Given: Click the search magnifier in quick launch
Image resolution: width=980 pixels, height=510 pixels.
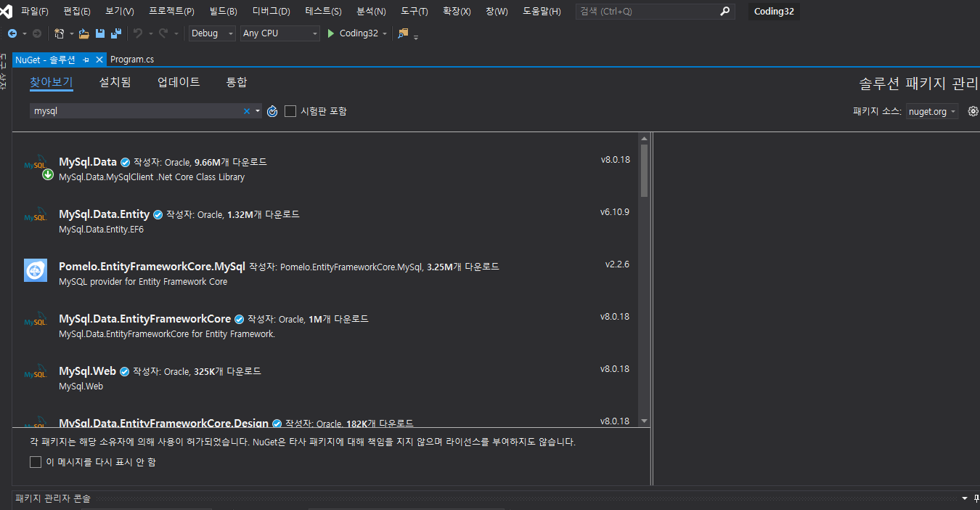Looking at the screenshot, I should tap(724, 12).
